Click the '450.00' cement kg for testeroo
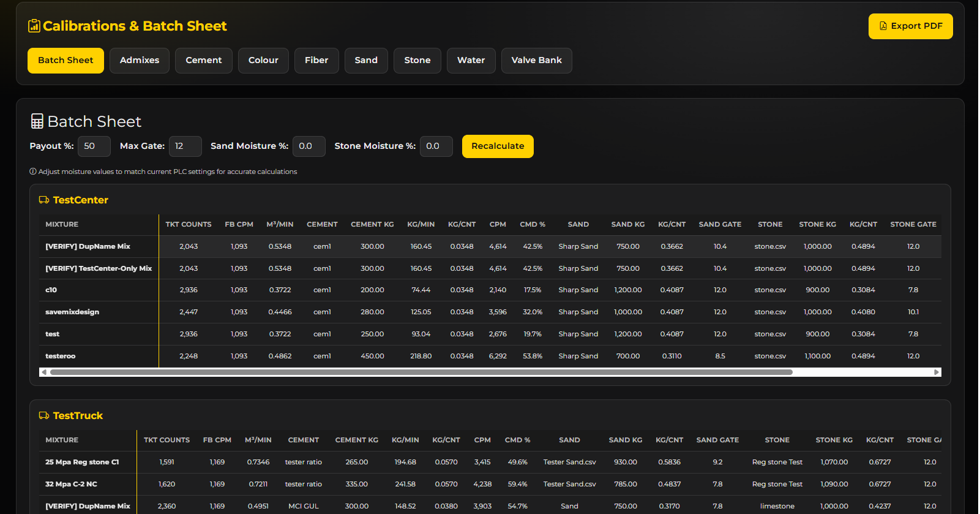This screenshot has height=514, width=980. (x=372, y=356)
